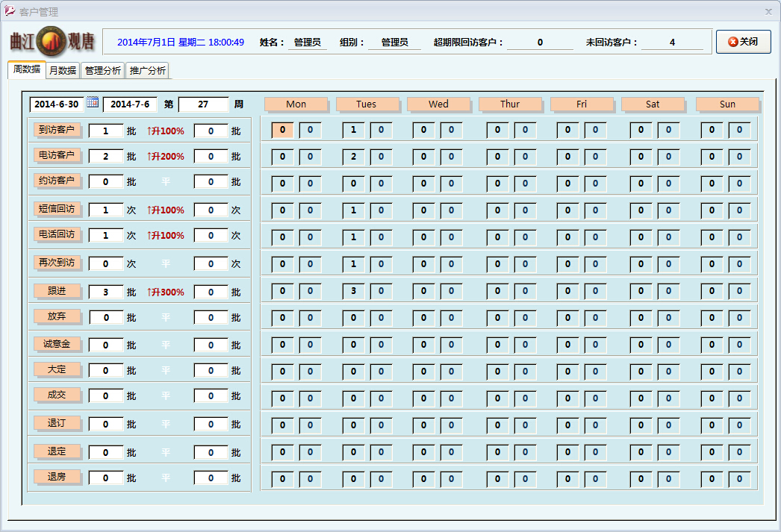Click the Sat first cell for 大定
The height and width of the screenshot is (532, 781).
click(x=641, y=372)
